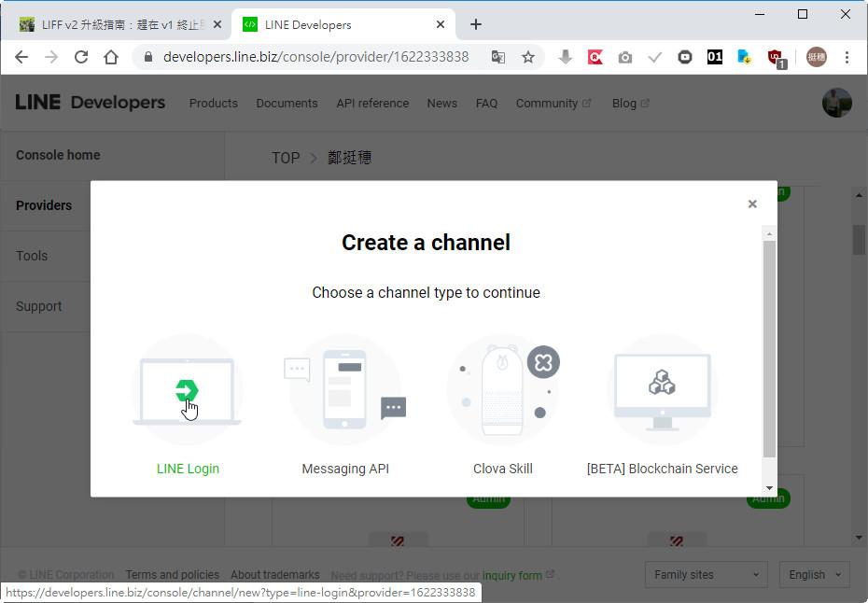Select the Blockchain Service monitor icon
Screen dimensions: 868x603
tap(662, 390)
